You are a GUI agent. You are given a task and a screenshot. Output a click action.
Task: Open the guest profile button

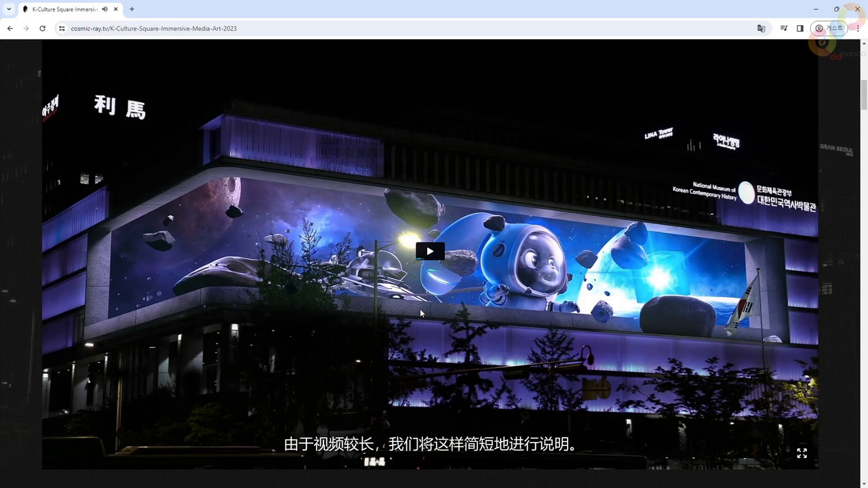tap(829, 28)
